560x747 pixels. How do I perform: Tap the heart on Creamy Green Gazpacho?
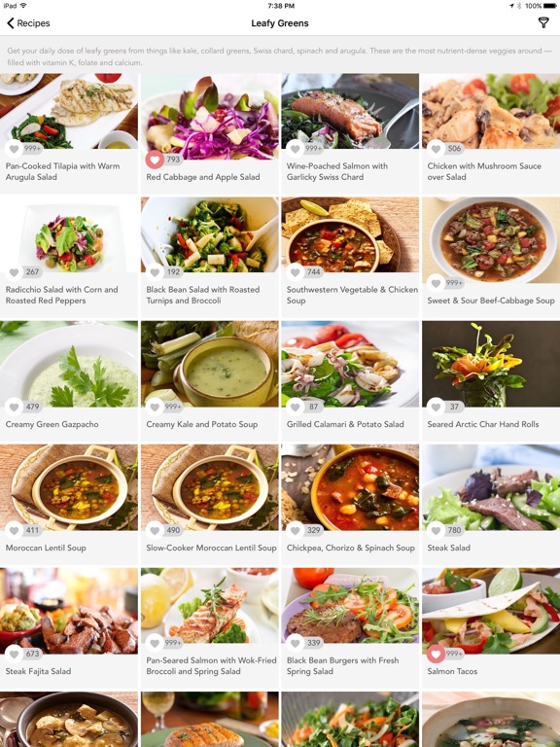(x=15, y=407)
